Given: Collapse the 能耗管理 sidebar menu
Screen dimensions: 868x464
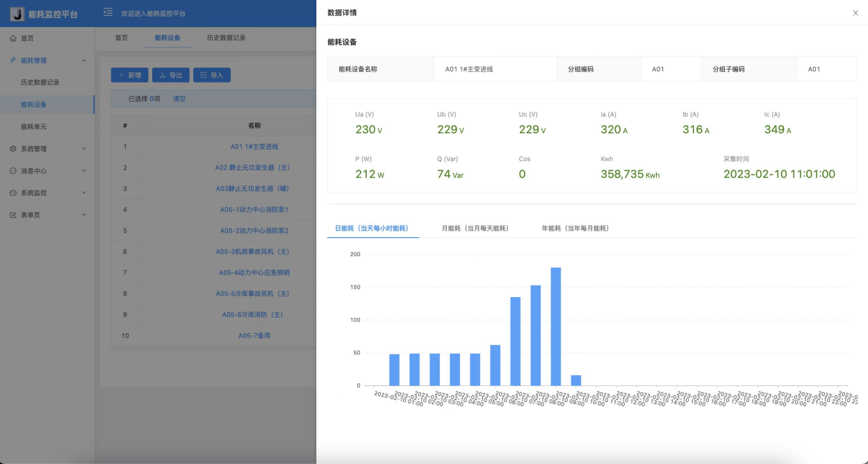Looking at the screenshot, I should coord(84,61).
